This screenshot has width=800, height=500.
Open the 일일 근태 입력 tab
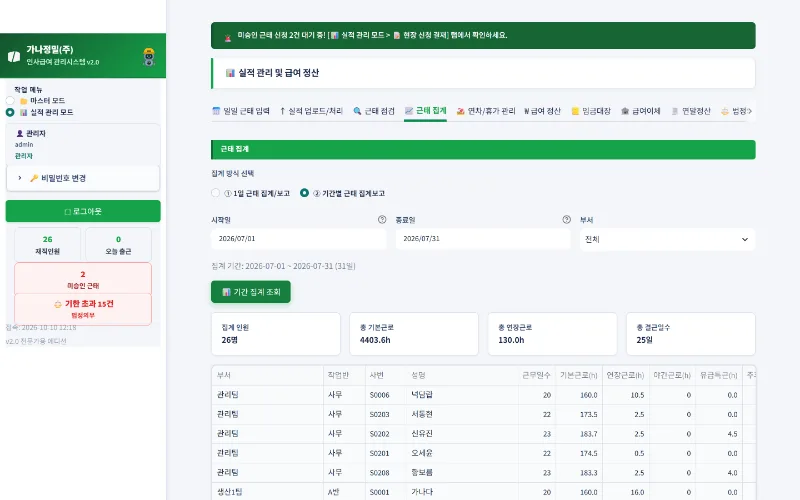coord(241,111)
